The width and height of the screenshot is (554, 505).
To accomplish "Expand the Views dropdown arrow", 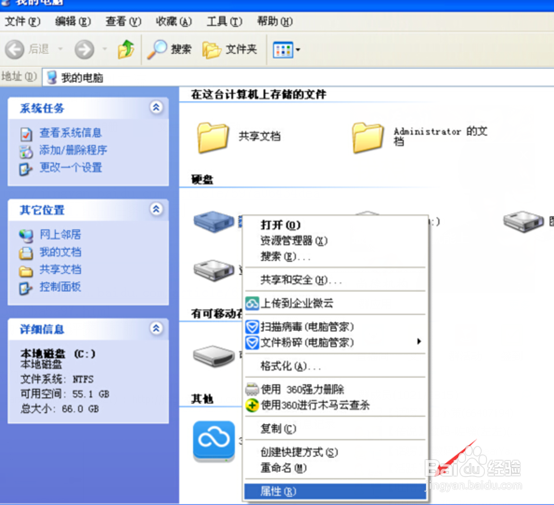I will (298, 49).
